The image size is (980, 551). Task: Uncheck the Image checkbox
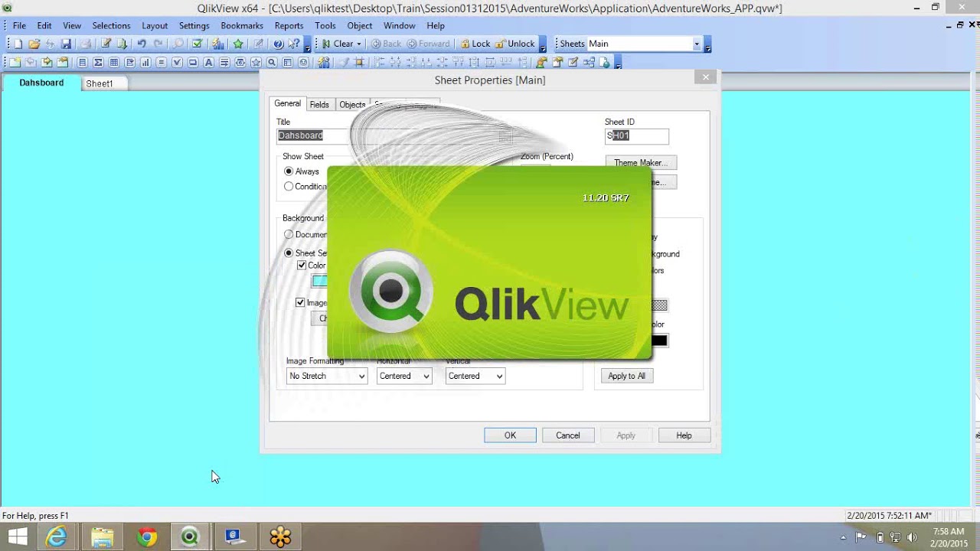tap(301, 302)
